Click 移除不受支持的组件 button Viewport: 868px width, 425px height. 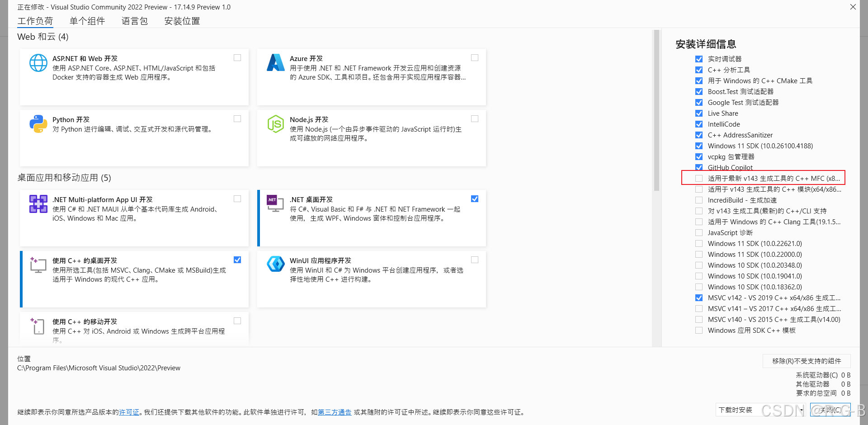(x=807, y=361)
